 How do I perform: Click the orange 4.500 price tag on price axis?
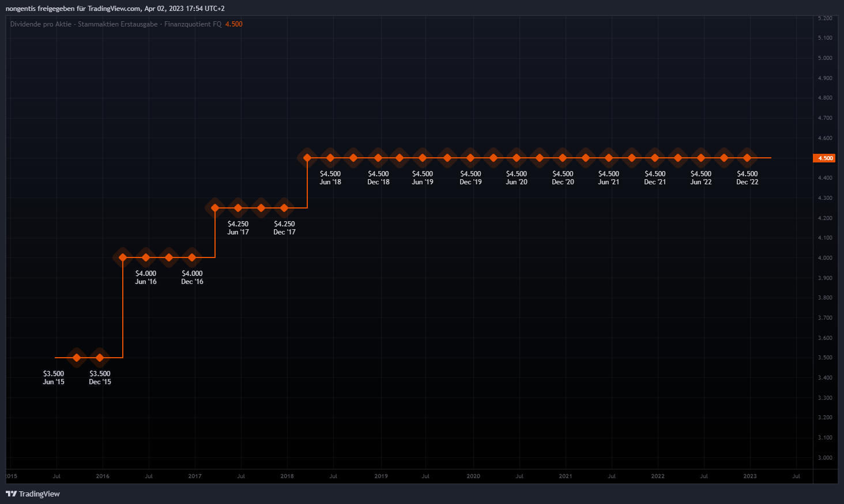pyautogui.click(x=824, y=158)
